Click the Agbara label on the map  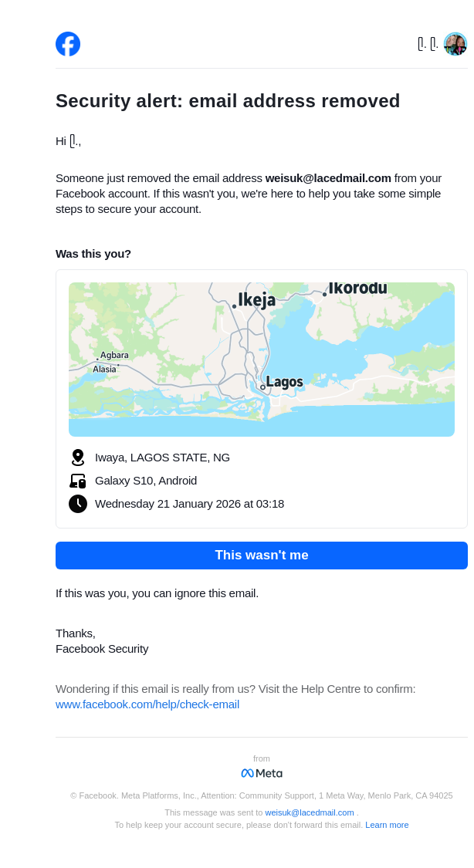tap(114, 355)
